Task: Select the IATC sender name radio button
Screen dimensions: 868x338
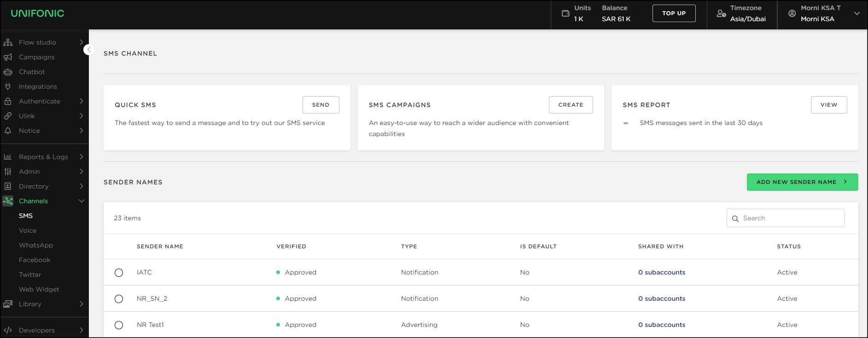Action: [x=119, y=273]
